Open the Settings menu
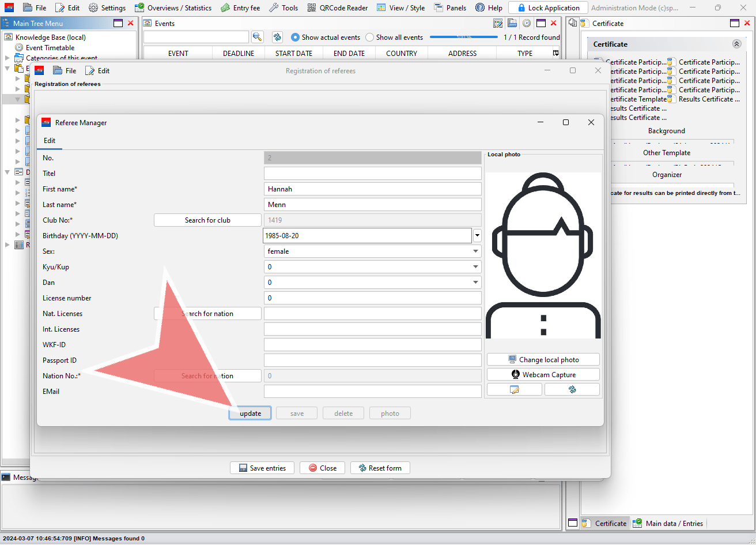 click(107, 8)
